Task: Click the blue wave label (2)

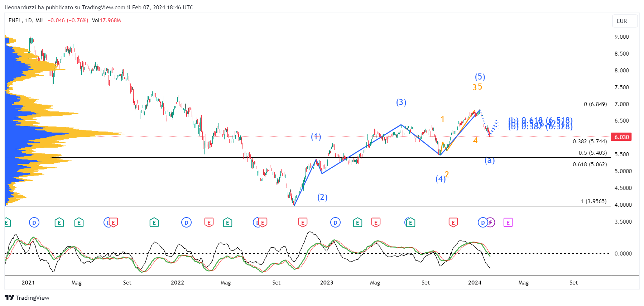Action: [322, 197]
